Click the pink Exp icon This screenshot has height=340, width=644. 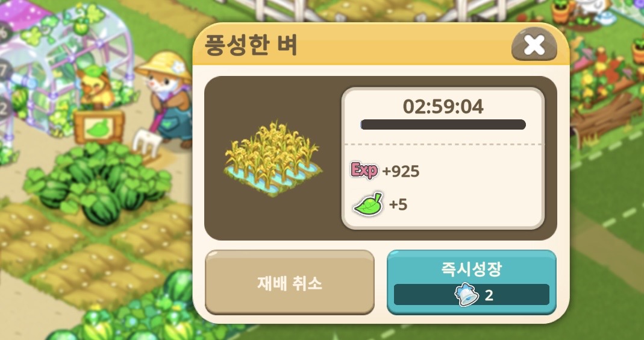pos(363,170)
